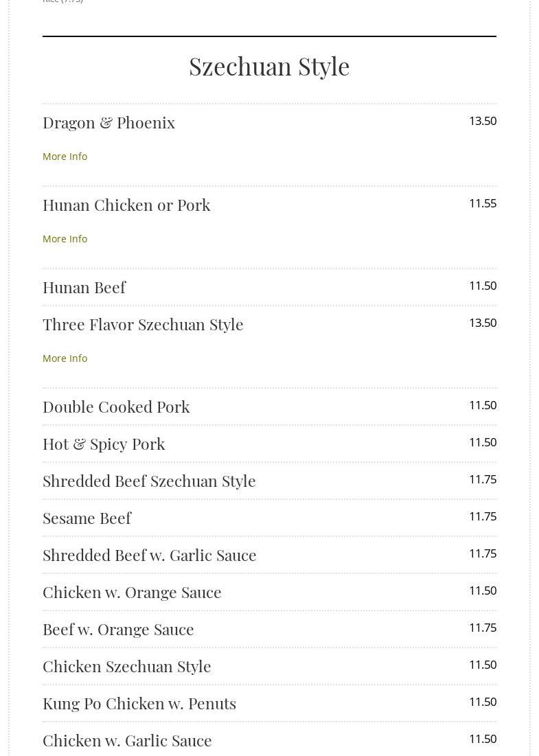Select the Sesame Beef entry

(x=87, y=518)
